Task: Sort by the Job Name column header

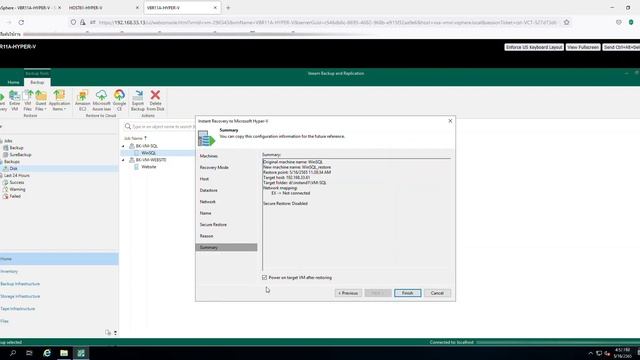Action: point(135,138)
